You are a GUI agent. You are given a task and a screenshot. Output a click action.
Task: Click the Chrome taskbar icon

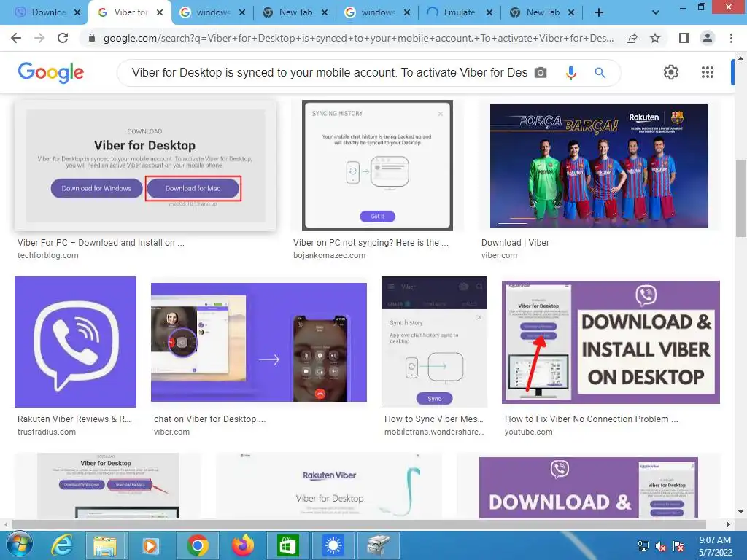197,545
